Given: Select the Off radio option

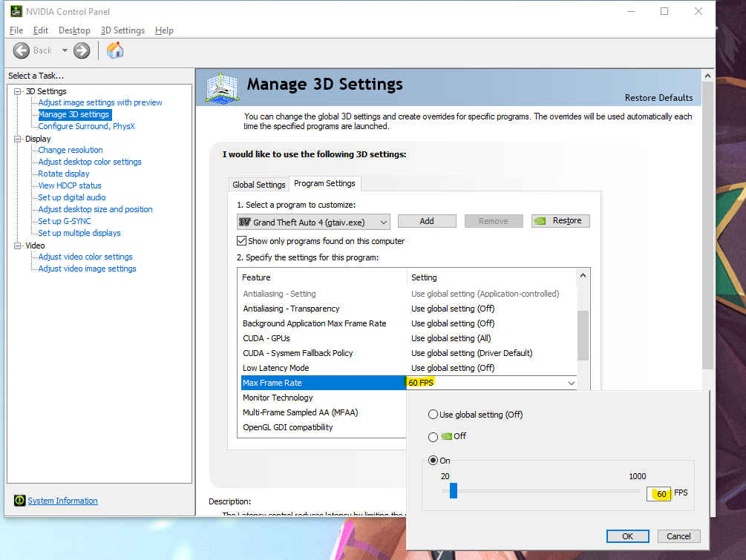Looking at the screenshot, I should click(433, 437).
